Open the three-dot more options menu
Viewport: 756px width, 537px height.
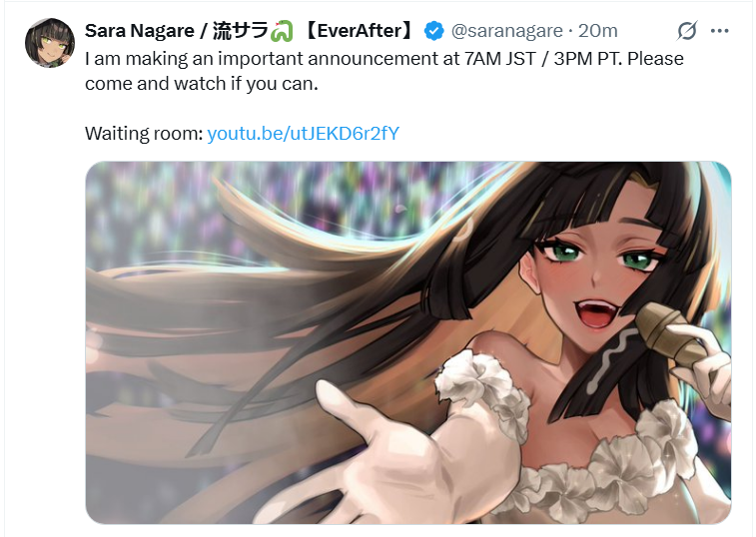pyautogui.click(x=719, y=31)
